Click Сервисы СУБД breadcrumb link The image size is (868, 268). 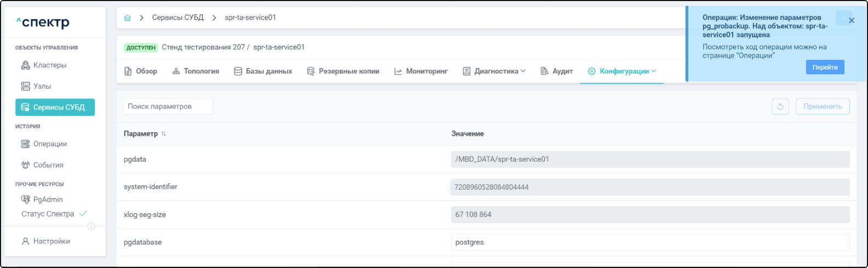coord(178,18)
